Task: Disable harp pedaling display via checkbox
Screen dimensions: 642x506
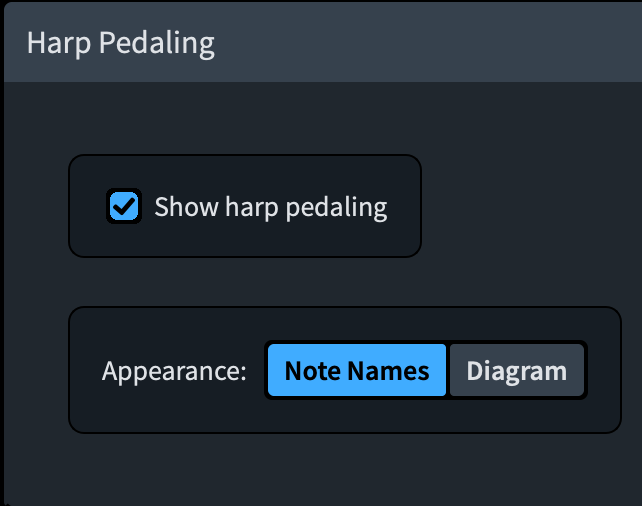Action: pos(124,207)
